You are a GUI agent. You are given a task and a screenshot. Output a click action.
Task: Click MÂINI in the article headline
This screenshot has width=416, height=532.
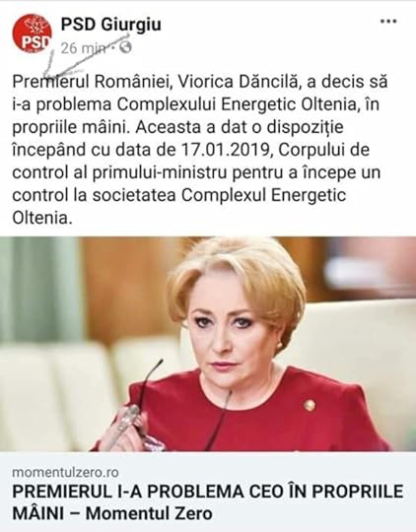point(38,514)
